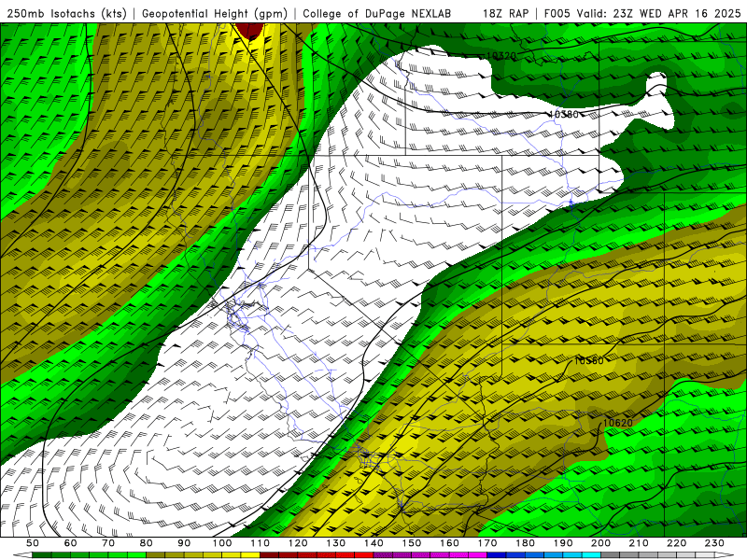Click the 150 value on the color scale

[412, 543]
